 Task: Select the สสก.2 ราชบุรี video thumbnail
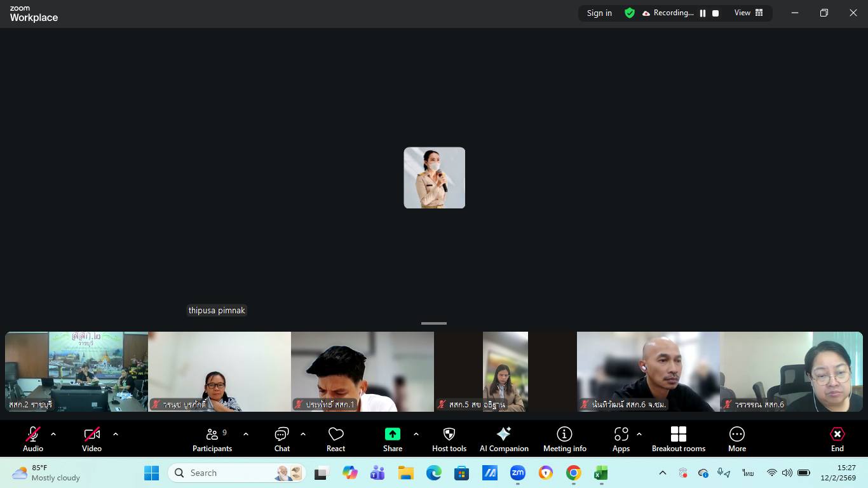coord(76,372)
